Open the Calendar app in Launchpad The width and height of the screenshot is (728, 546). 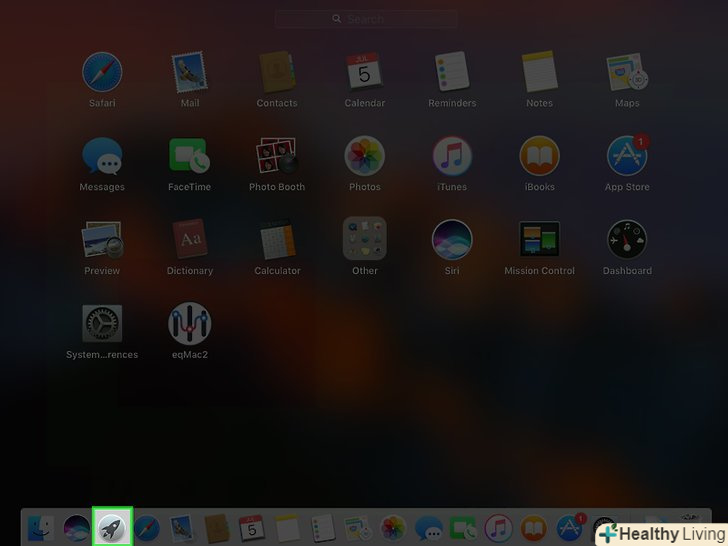click(364, 72)
